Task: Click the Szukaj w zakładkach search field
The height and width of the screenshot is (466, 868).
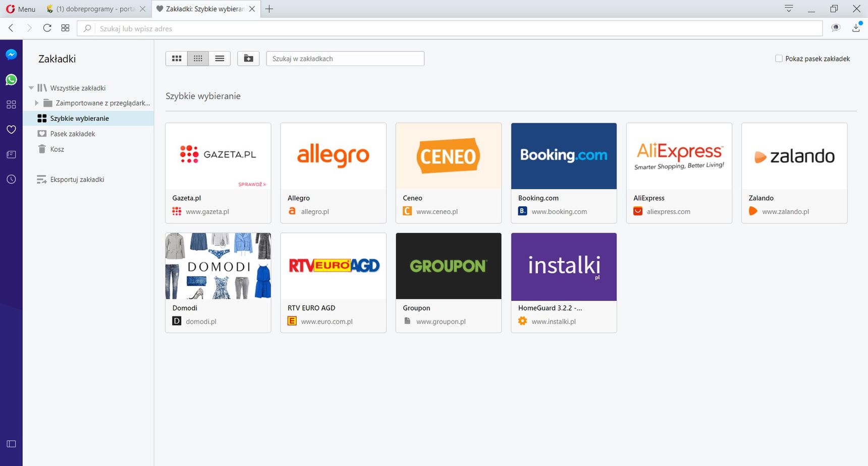Action: pos(345,59)
